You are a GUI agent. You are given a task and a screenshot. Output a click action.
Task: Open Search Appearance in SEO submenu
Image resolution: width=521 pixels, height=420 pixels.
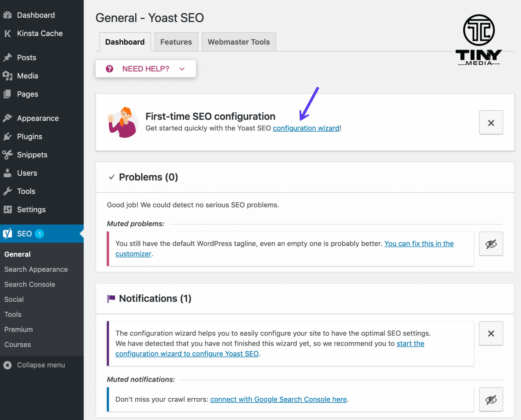(36, 270)
